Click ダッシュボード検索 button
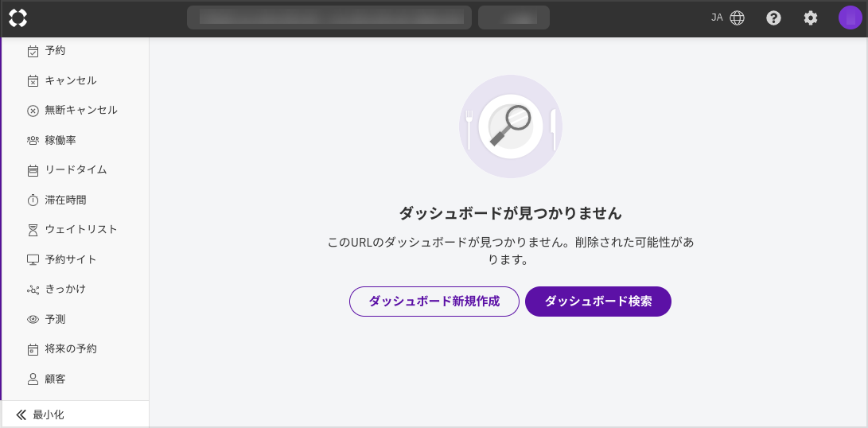The height and width of the screenshot is (428, 868). (597, 302)
